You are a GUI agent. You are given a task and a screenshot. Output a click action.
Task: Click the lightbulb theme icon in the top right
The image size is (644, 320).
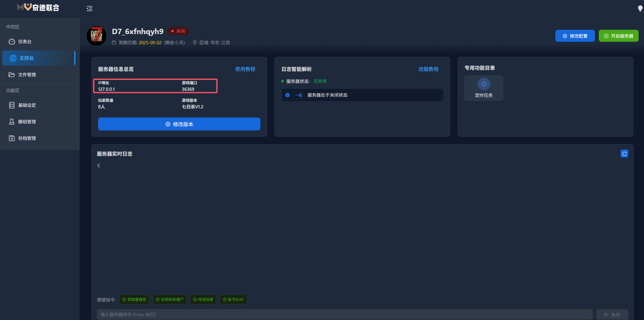(x=640, y=9)
